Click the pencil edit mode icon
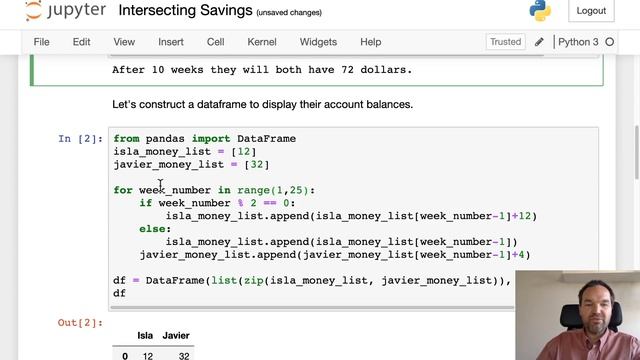This screenshot has width=640, height=360. pyautogui.click(x=539, y=42)
